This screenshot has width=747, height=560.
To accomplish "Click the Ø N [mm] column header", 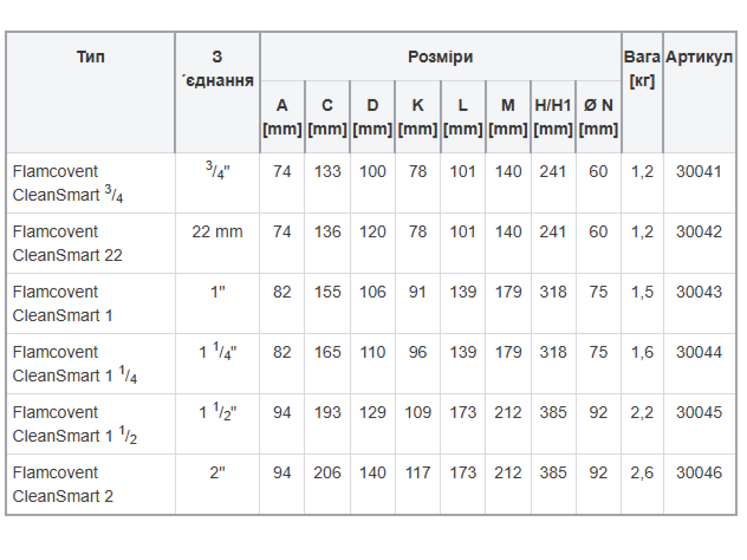I will (598, 117).
